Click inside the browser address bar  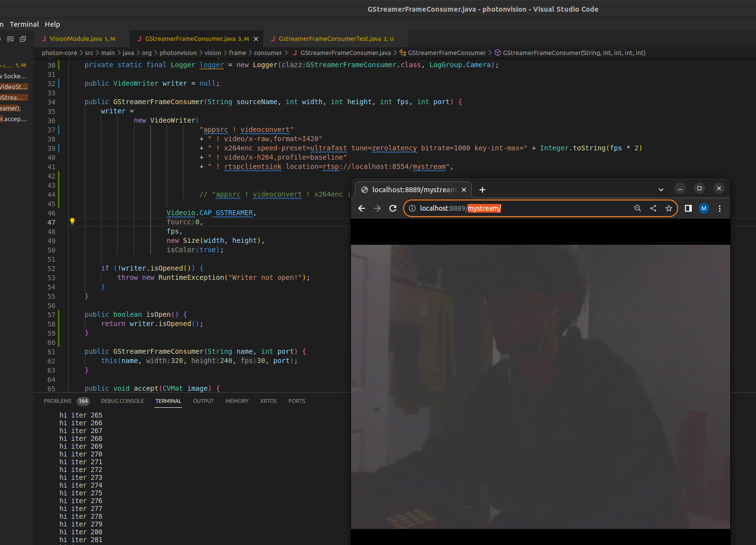click(535, 208)
